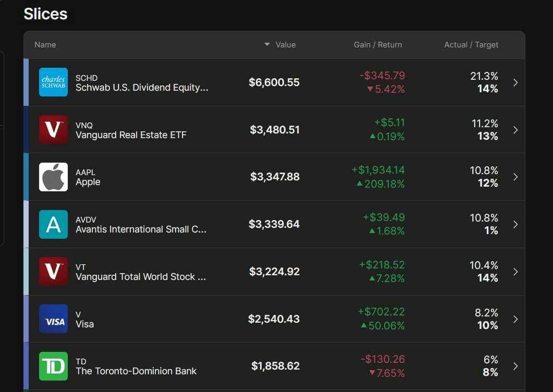553x392 pixels.
Task: Click the Apple company name
Action: (x=88, y=182)
